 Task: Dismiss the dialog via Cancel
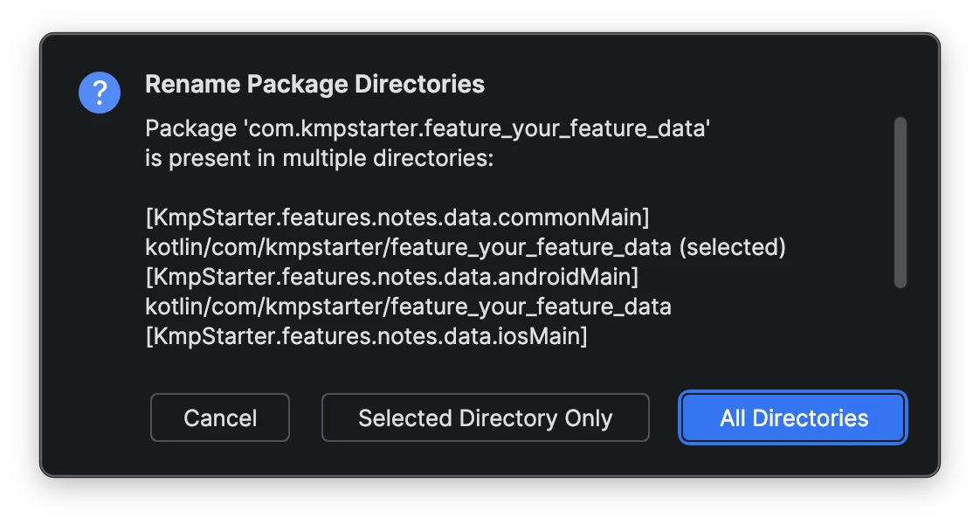click(219, 417)
